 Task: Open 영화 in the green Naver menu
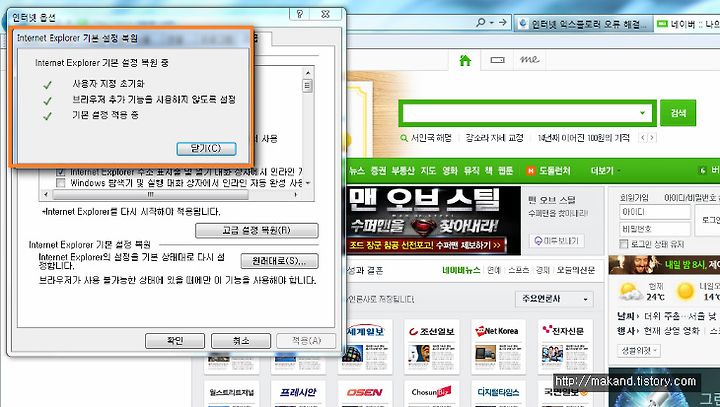[x=450, y=171]
